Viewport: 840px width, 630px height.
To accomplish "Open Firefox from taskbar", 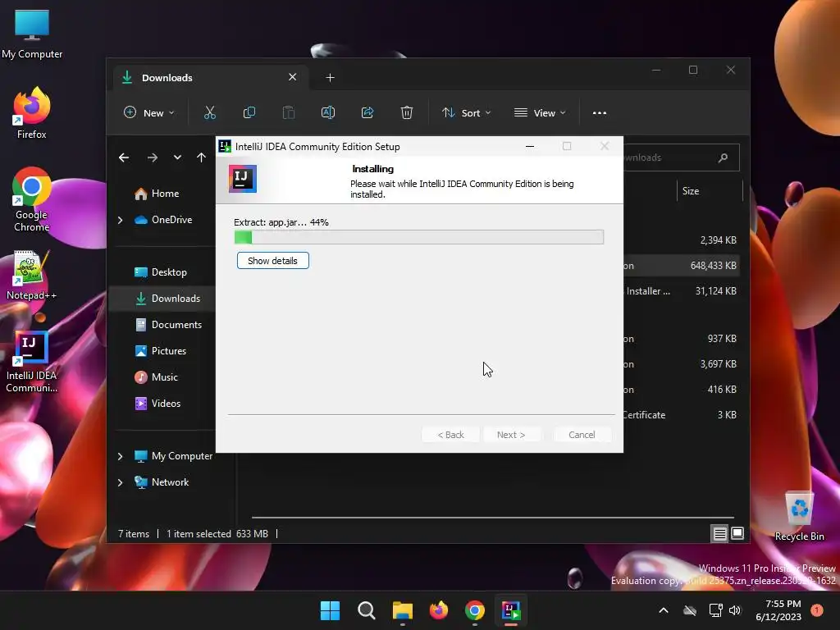I will (x=439, y=610).
